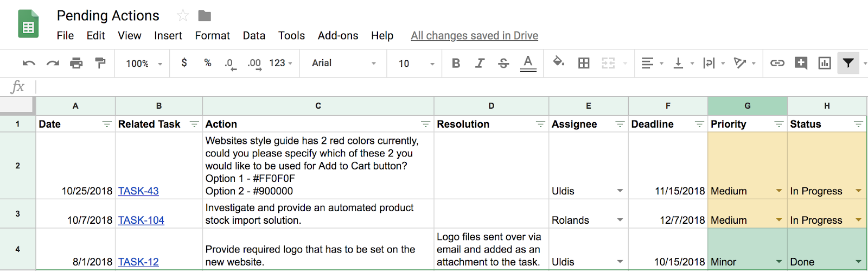Open the TASK-104 link
This screenshot has width=868, height=271.
coord(141,220)
